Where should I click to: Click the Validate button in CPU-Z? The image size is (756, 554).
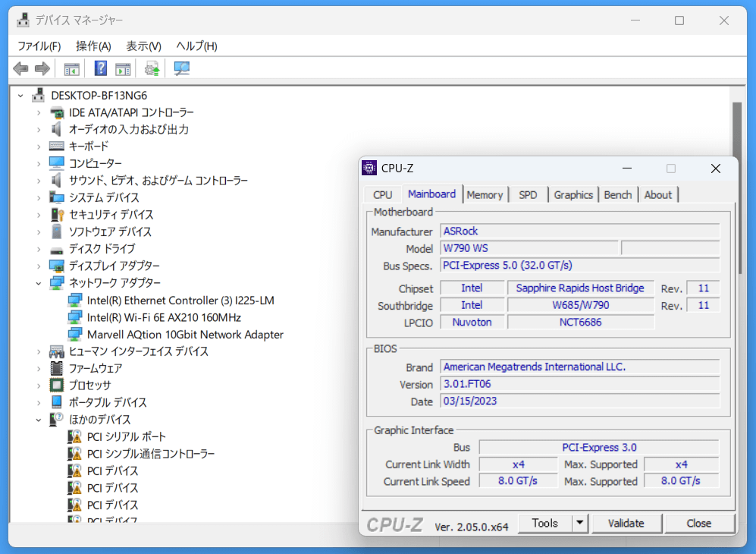click(626, 523)
